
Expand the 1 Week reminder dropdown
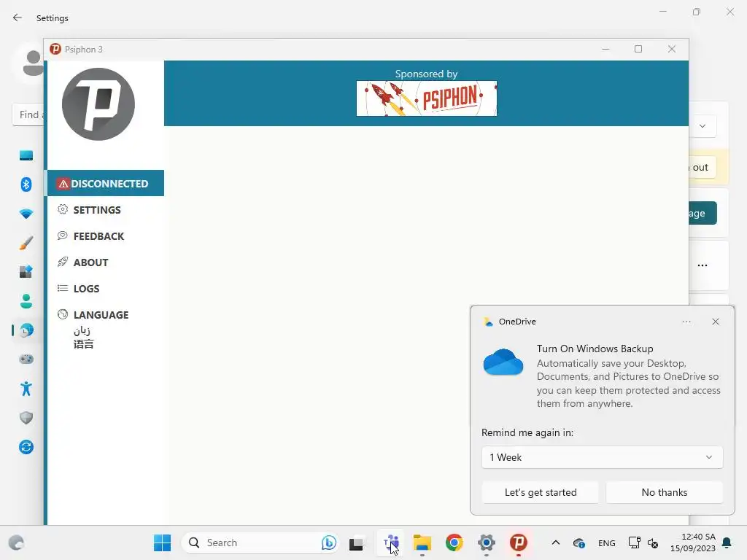pyautogui.click(x=602, y=457)
